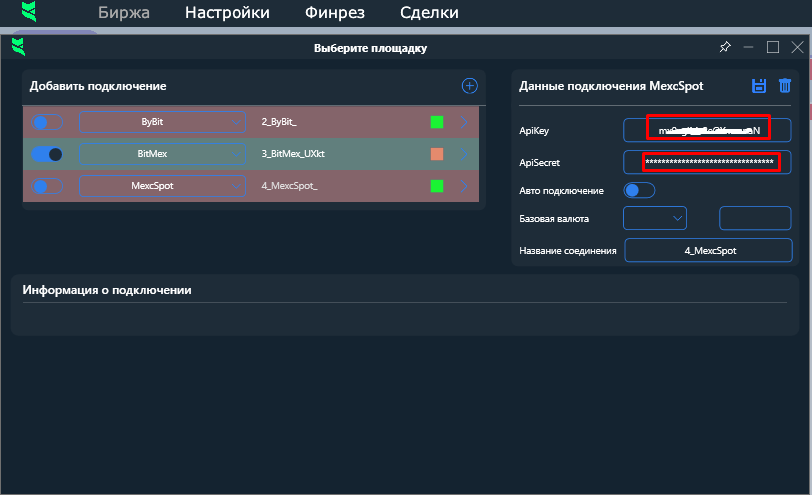Open the Сделки menu
The width and height of the screenshot is (812, 495).
(429, 13)
